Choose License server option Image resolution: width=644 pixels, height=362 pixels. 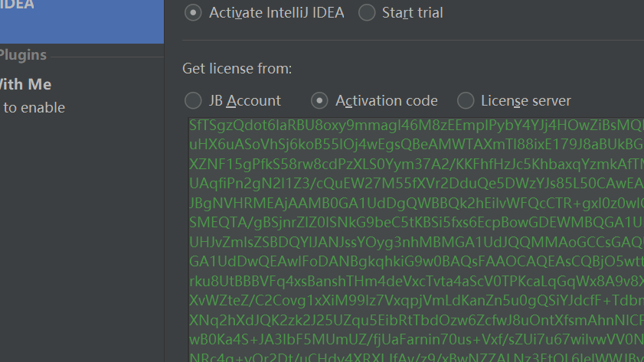pos(466,100)
